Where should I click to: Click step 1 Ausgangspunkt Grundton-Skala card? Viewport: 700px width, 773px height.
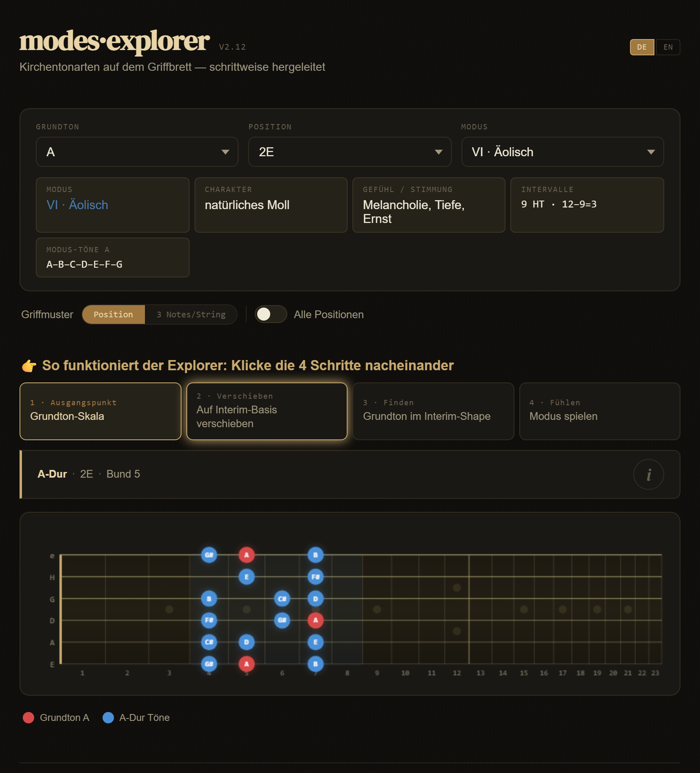coord(101,411)
